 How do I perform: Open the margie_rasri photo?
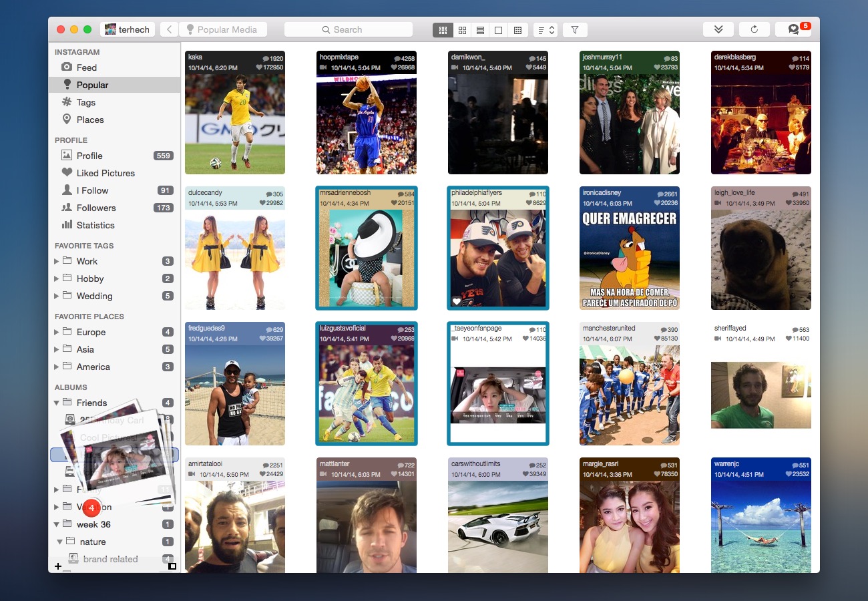click(x=630, y=515)
